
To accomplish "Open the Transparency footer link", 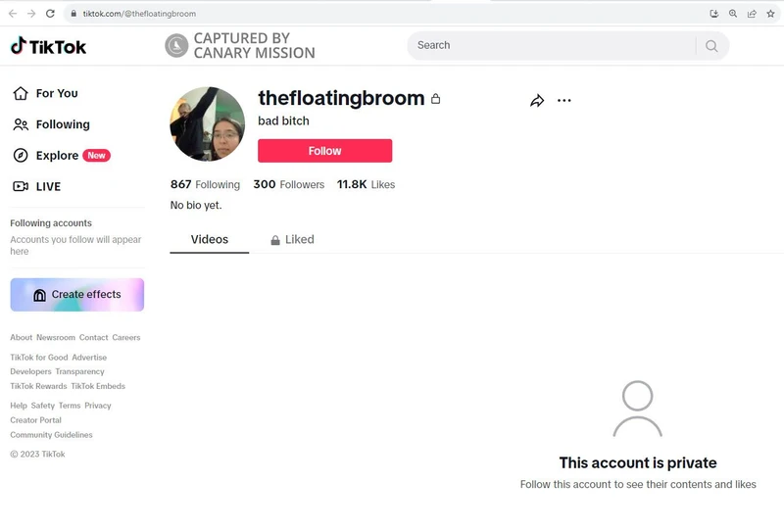I will (80, 371).
